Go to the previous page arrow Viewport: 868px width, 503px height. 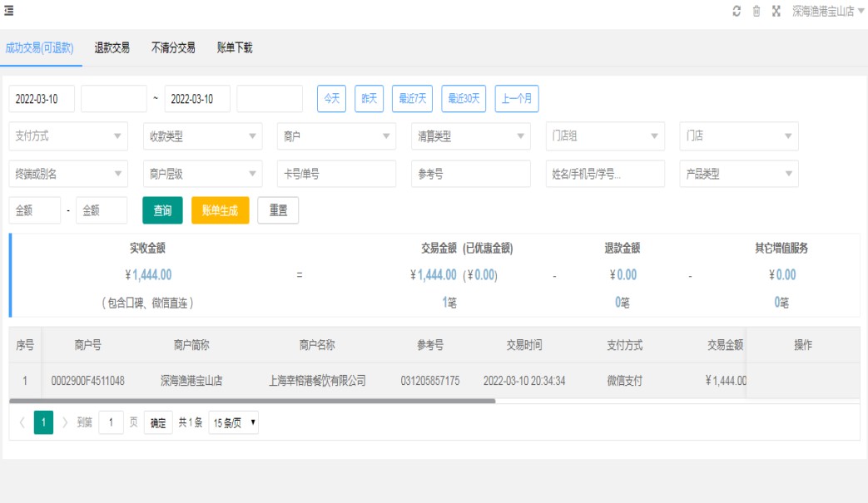click(22, 422)
